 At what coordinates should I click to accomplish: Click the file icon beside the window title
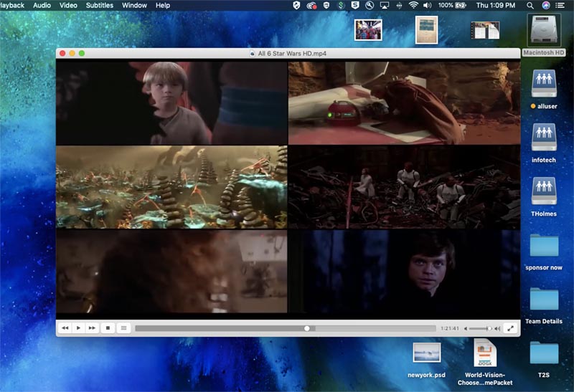click(x=253, y=53)
